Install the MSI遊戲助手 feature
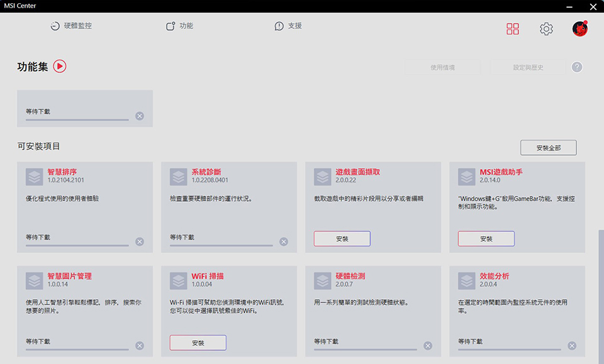 click(486, 238)
